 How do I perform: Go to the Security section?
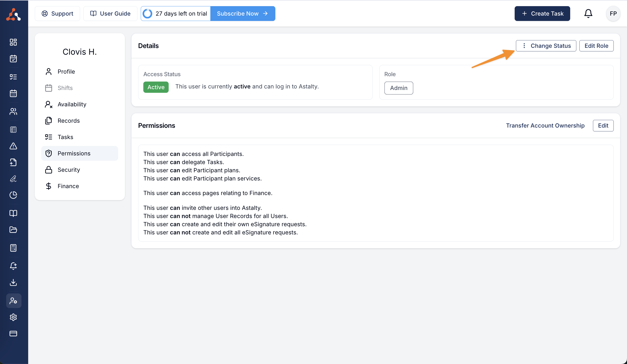point(69,170)
